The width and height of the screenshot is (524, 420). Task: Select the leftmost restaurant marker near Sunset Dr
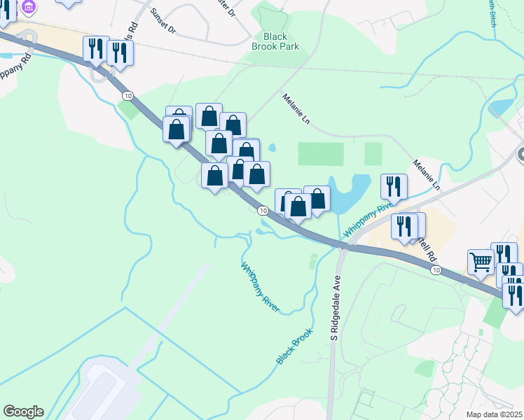[96, 50]
